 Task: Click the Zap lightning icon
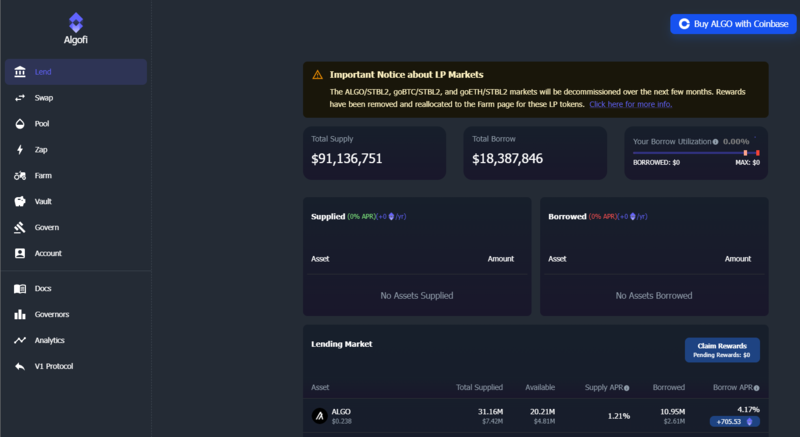[x=20, y=149]
